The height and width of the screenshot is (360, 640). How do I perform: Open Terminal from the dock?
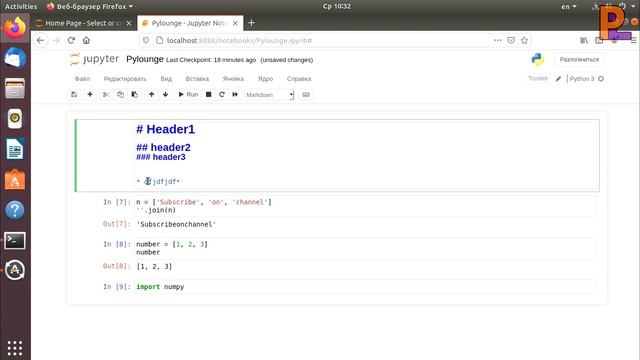point(15,240)
